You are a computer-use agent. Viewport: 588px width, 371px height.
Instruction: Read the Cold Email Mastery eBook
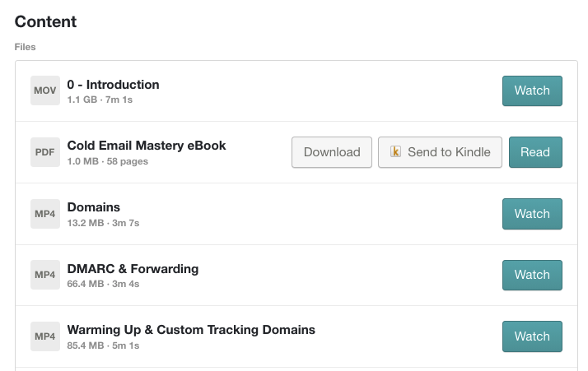pos(535,152)
